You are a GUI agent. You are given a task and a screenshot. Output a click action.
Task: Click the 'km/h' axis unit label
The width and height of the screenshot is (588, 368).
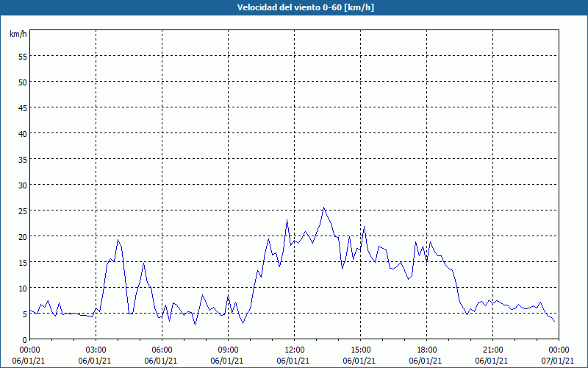click(18, 34)
